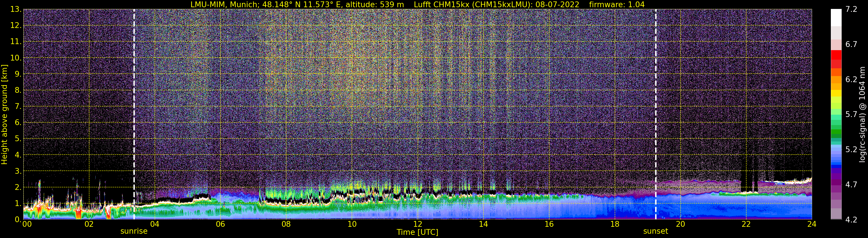Click the colorbar value 4.7
The height and width of the screenshot is (238, 868).
pyautogui.click(x=851, y=184)
